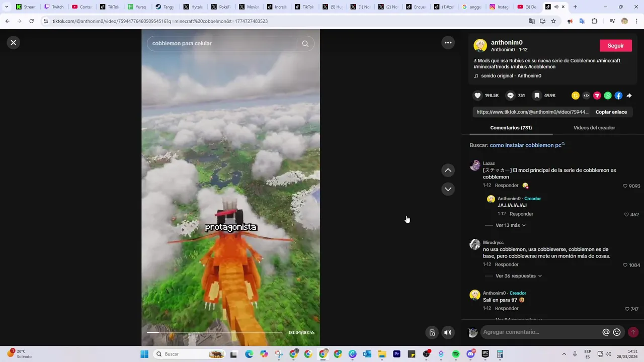Go to the previous video arrow

tap(448, 170)
